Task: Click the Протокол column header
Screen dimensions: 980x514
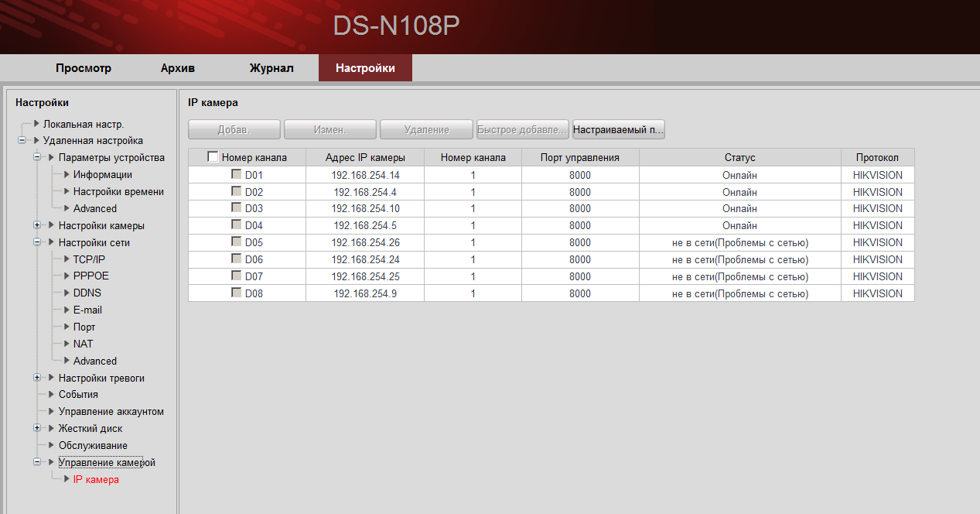Action: pos(878,157)
